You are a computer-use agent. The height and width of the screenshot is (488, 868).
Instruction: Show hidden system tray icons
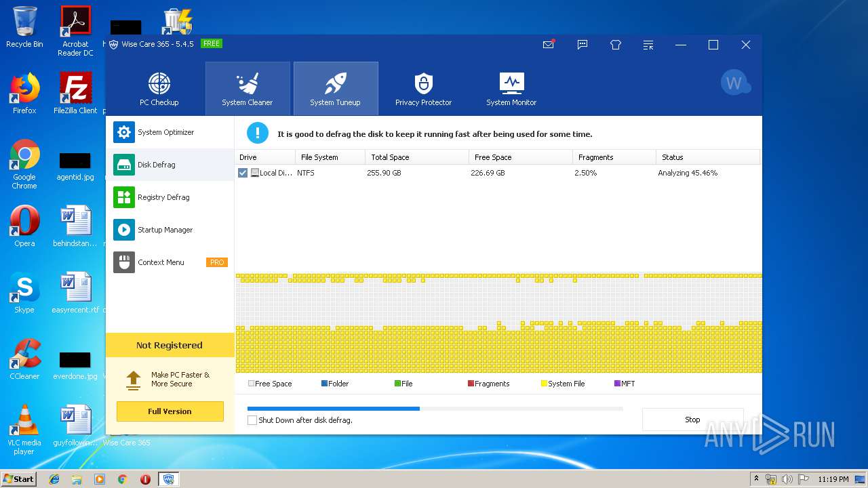[x=757, y=479]
